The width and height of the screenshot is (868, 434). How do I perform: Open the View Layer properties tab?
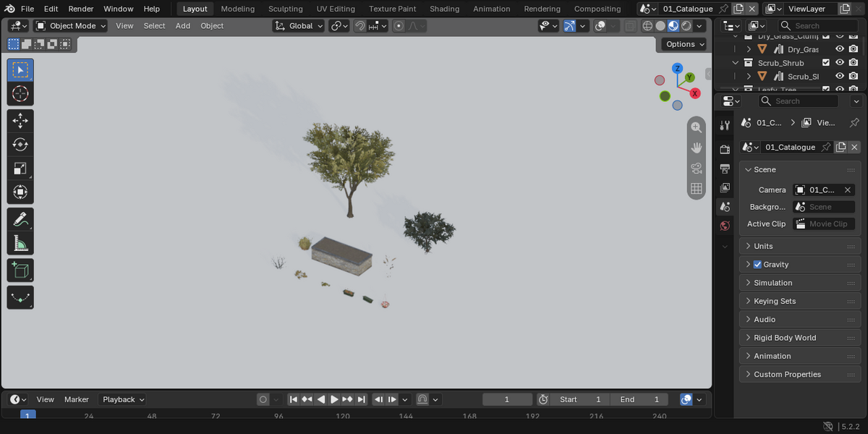[x=725, y=187]
